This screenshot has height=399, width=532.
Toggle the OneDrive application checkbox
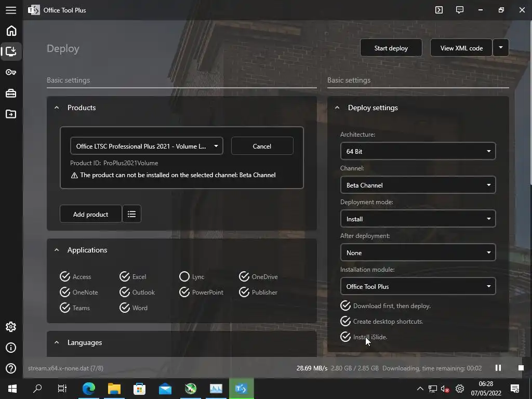coord(244,276)
